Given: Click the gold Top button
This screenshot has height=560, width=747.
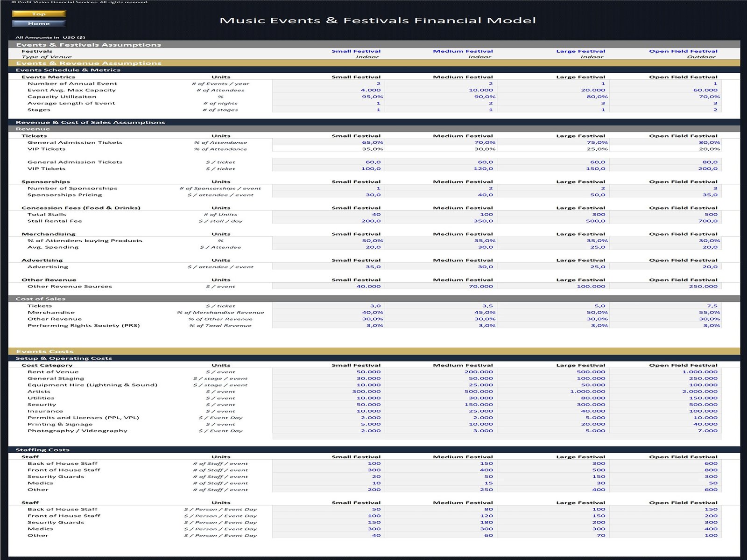Looking at the screenshot, I should pos(39,14).
